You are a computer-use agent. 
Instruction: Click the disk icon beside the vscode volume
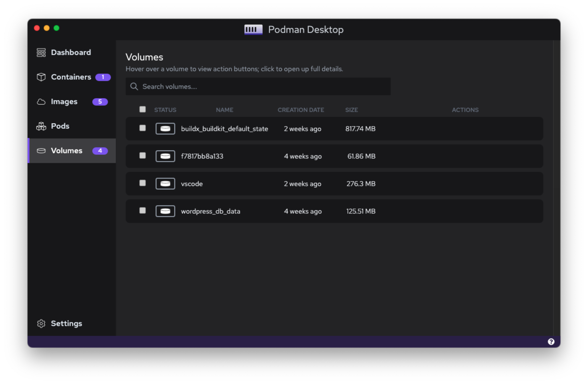tap(165, 184)
